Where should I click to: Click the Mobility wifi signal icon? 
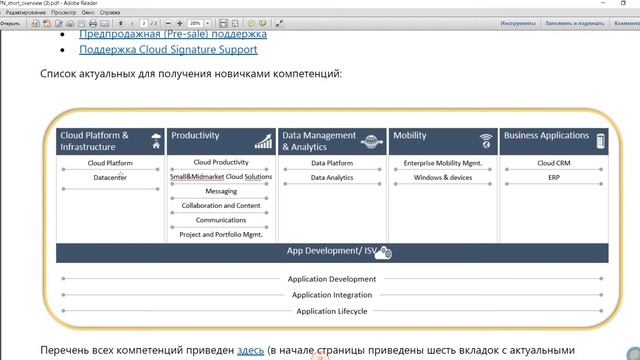[x=486, y=141]
